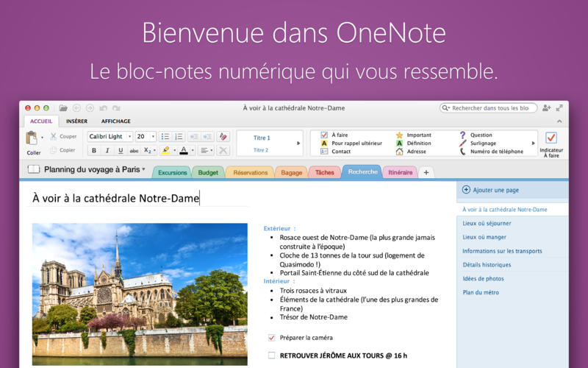Open the Calibri Light font dropdown
This screenshot has height=368, width=588.
coord(130,137)
